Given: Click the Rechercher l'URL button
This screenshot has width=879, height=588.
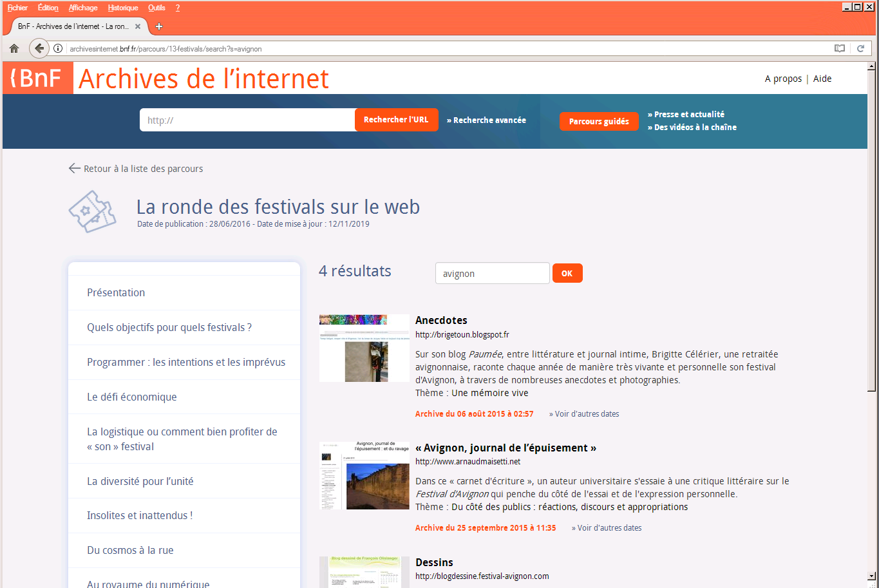Looking at the screenshot, I should pos(396,120).
